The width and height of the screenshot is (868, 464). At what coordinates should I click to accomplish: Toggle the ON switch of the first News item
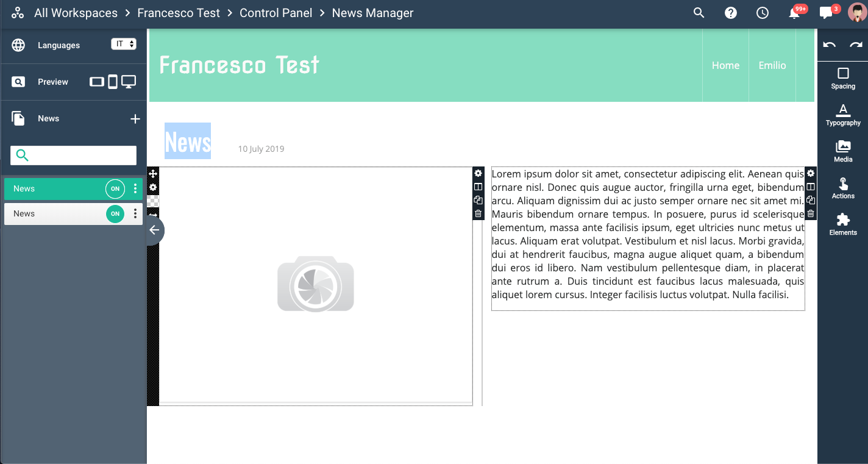click(115, 189)
